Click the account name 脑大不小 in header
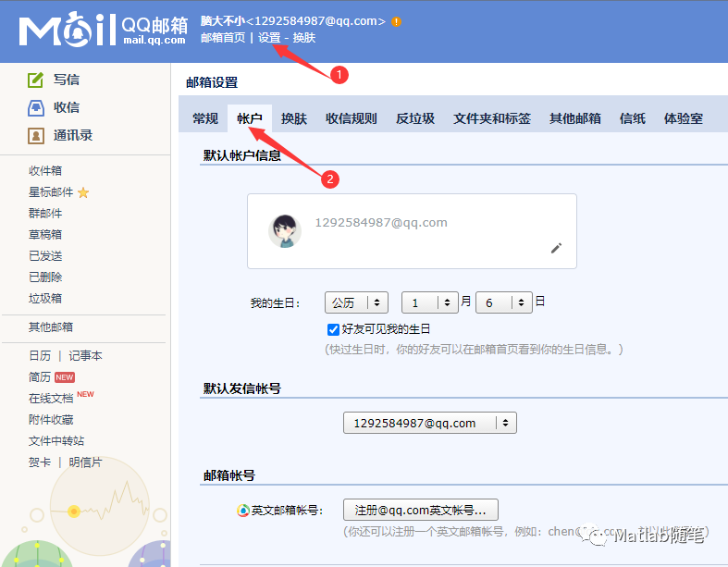Image resolution: width=728 pixels, height=567 pixels. coord(222,21)
